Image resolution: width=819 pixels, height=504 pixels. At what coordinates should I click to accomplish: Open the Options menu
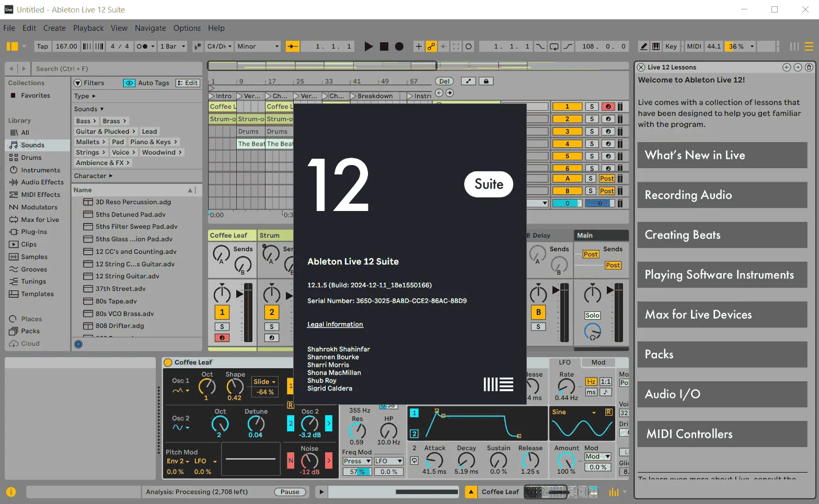coord(187,28)
